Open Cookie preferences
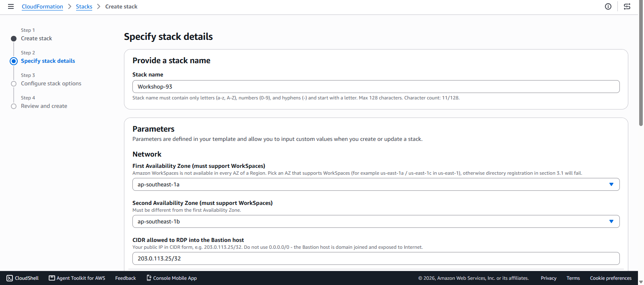 (x=611, y=278)
